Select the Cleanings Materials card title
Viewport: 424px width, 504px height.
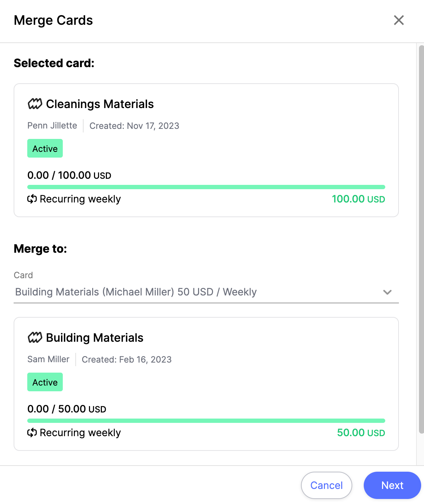100,104
